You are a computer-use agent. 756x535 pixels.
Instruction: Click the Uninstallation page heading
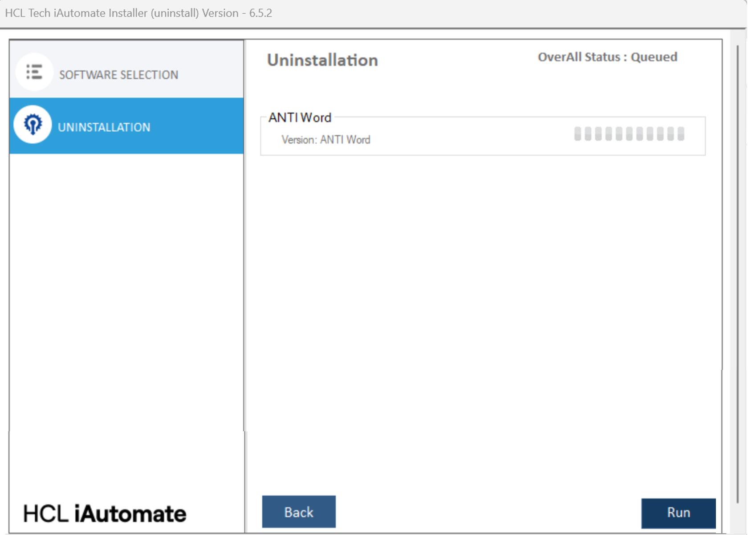(x=322, y=60)
